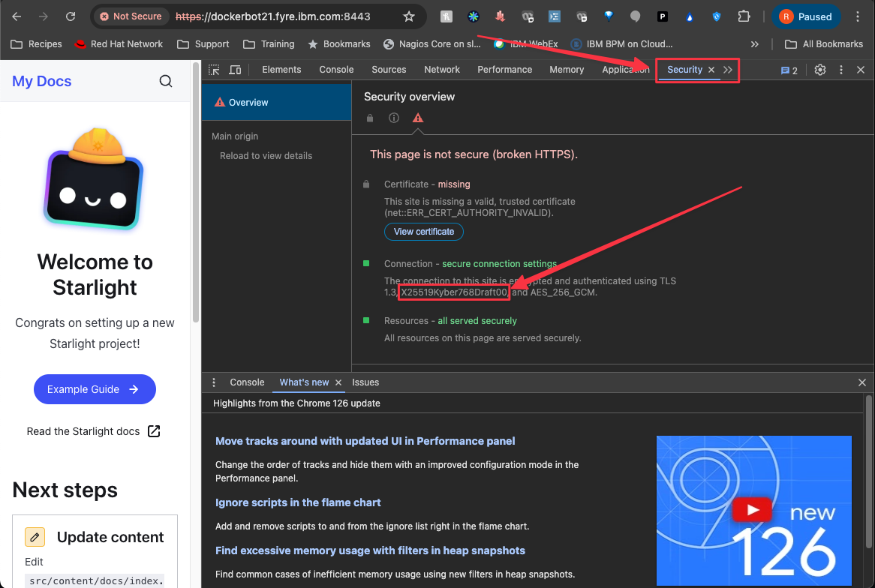Bookmark this page with the star icon
The image size is (875, 588).
coord(409,16)
